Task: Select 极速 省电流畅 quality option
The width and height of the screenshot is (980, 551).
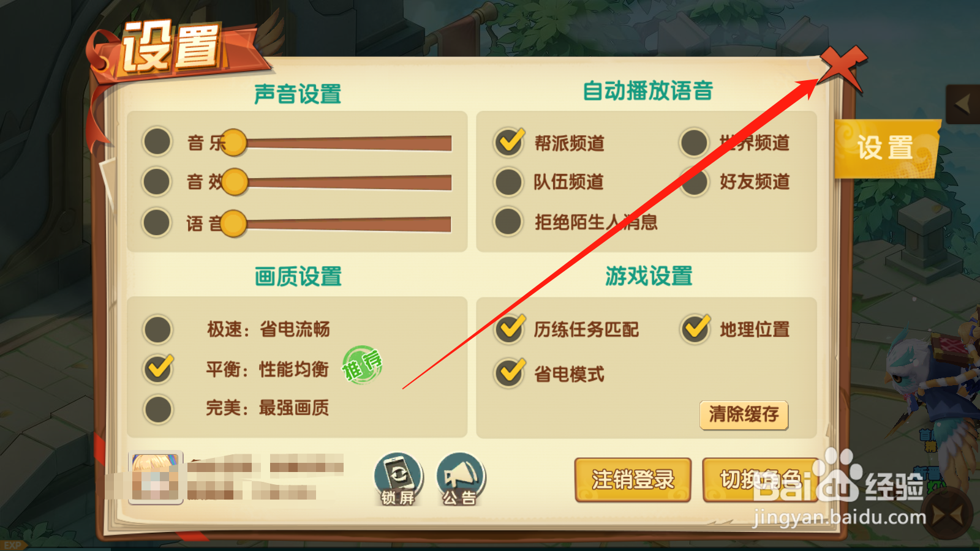Action: 158,329
